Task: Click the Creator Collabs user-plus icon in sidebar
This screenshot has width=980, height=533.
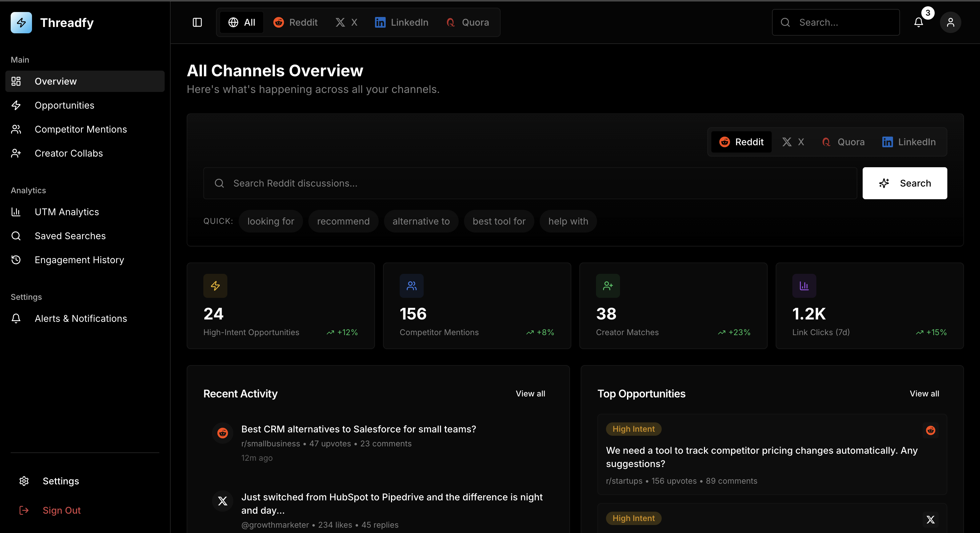Action: click(x=16, y=153)
